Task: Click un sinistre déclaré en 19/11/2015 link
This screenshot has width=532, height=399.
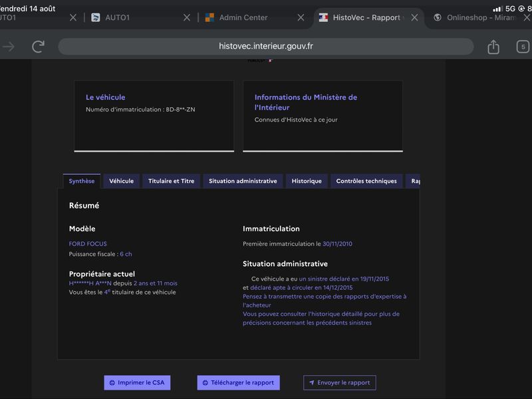Action: pos(344,279)
